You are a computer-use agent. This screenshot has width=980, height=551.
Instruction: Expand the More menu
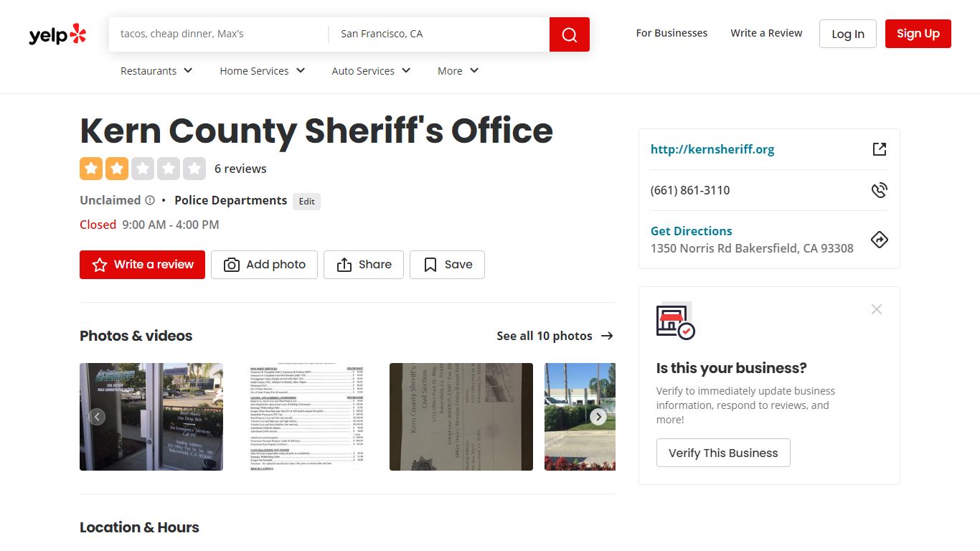pos(458,71)
